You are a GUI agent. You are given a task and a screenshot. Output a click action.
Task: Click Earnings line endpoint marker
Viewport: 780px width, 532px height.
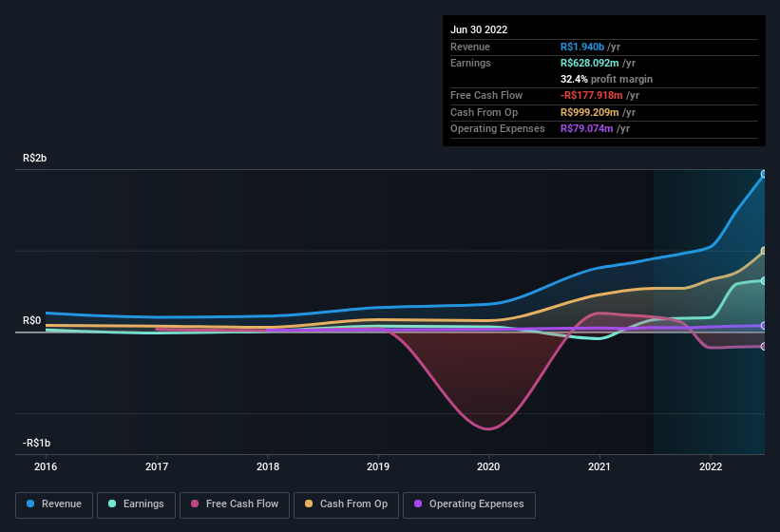(764, 281)
